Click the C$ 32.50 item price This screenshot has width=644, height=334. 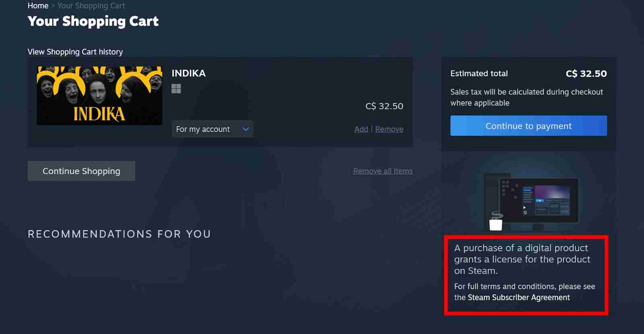(x=384, y=106)
